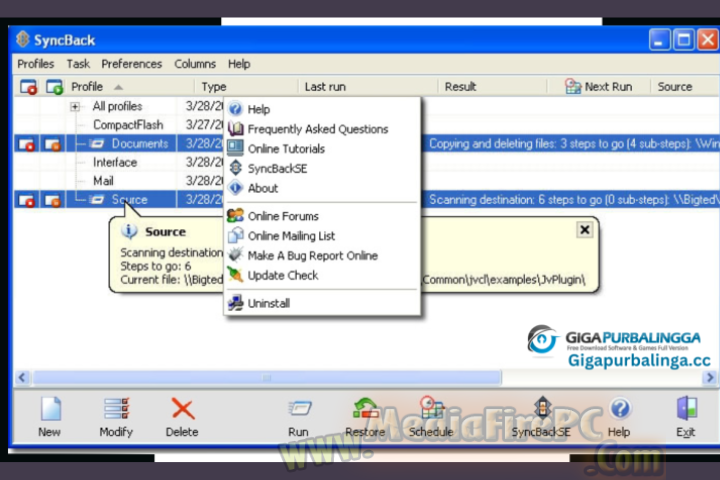Select Online Forums menu entry
Image resolution: width=720 pixels, height=480 pixels.
coord(322,216)
